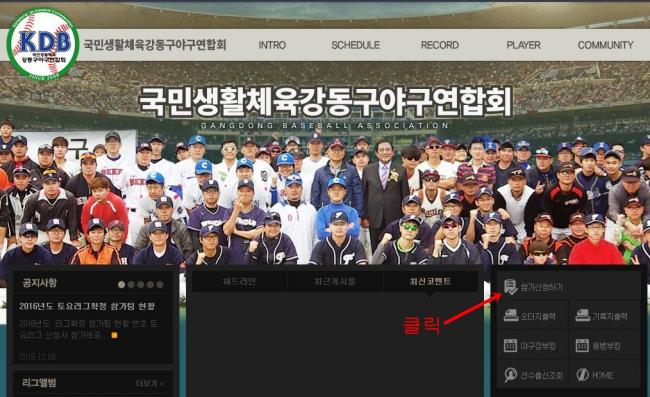Open the RECORD menu
Image resolution: width=650 pixels, height=397 pixels.
440,45
